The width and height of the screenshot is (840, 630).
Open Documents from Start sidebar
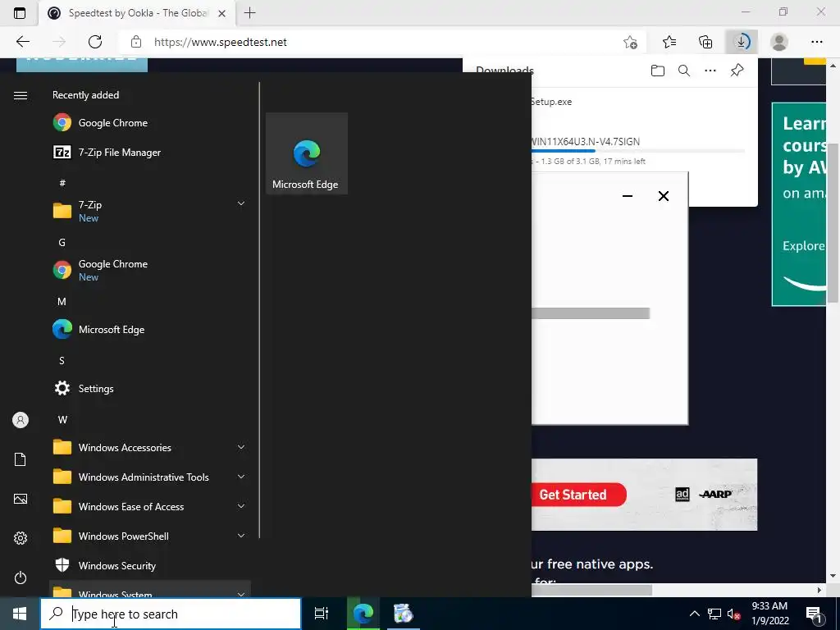[21, 459]
